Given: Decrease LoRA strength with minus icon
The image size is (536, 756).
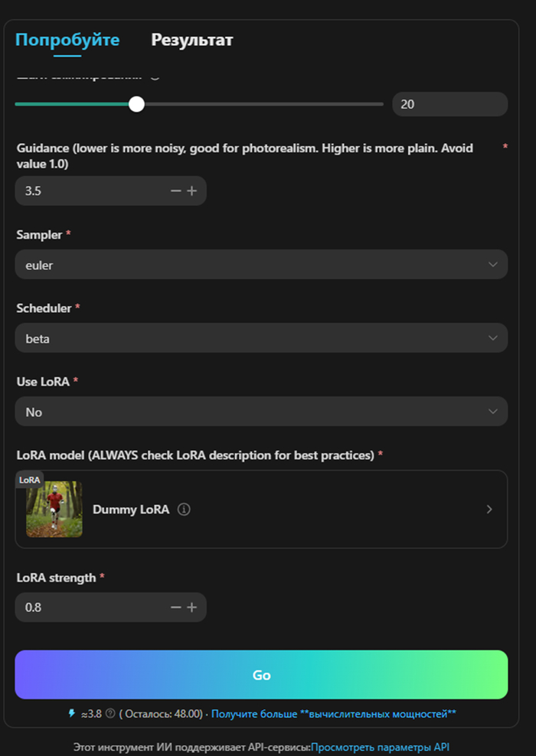Looking at the screenshot, I should tap(176, 608).
